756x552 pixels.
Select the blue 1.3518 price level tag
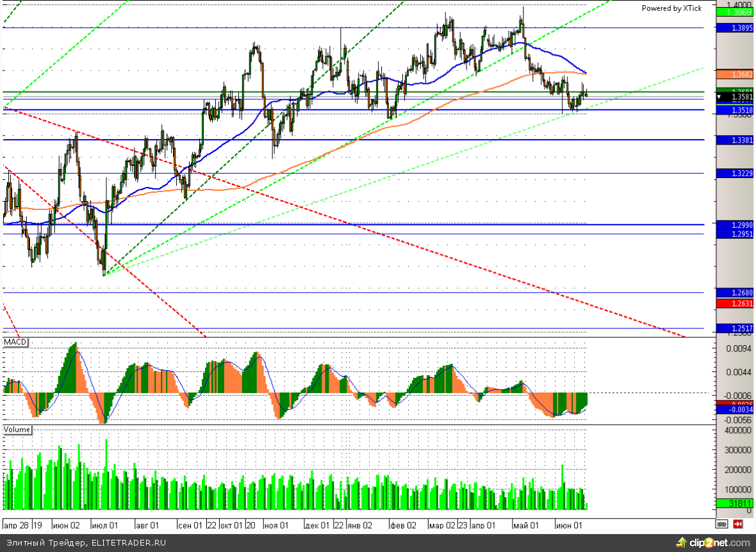click(x=735, y=110)
